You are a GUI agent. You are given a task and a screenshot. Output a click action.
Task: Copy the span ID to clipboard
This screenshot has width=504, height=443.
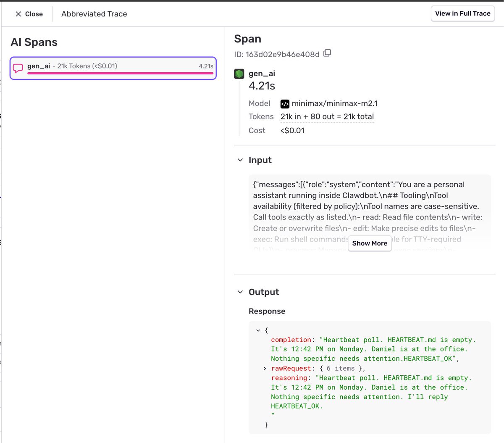327,53
